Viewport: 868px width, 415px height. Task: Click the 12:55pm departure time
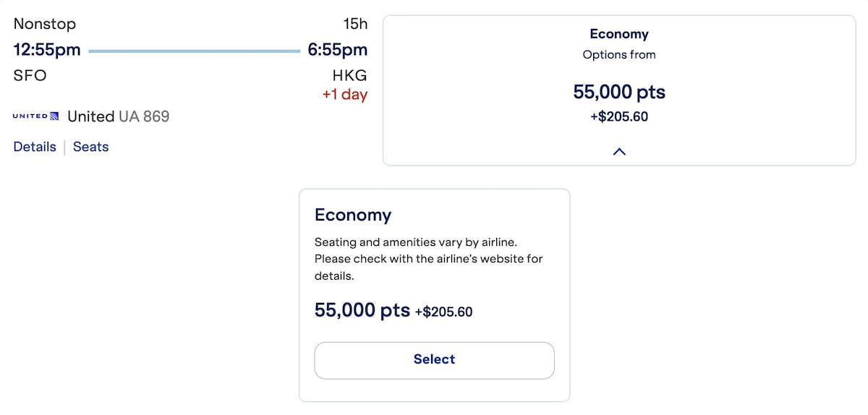coord(47,50)
